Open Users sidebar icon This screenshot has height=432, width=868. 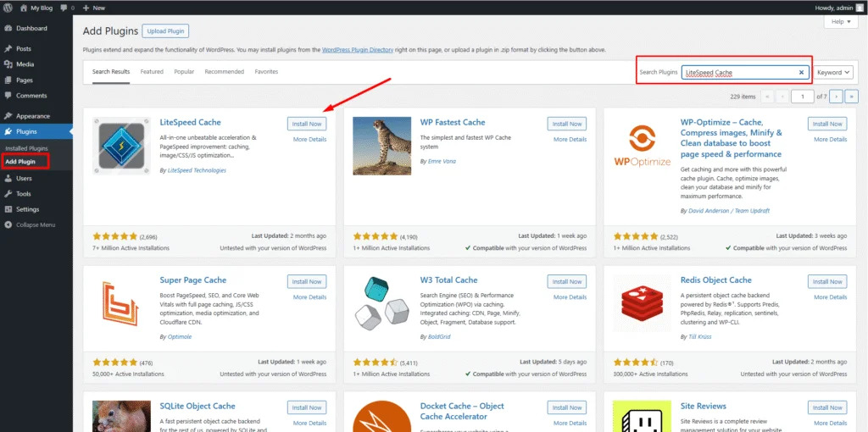[8, 178]
